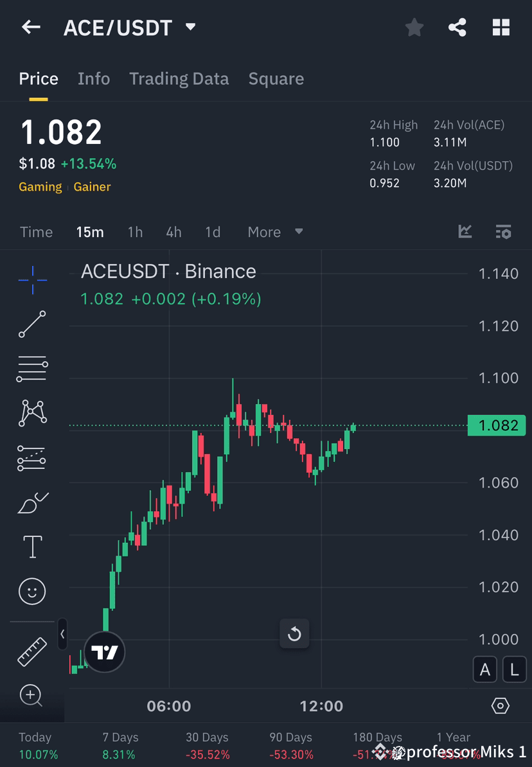The height and width of the screenshot is (767, 532).
Task: Select the text annotation tool
Action: (32, 547)
